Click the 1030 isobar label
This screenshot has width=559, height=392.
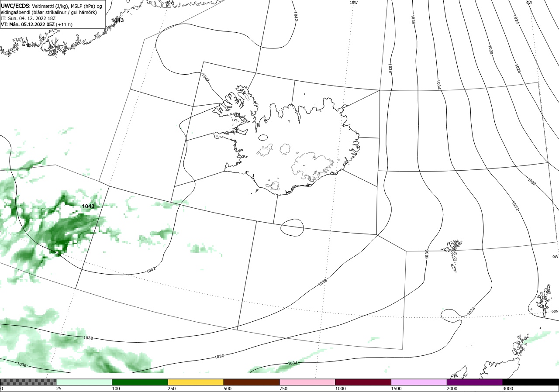click(x=531, y=182)
